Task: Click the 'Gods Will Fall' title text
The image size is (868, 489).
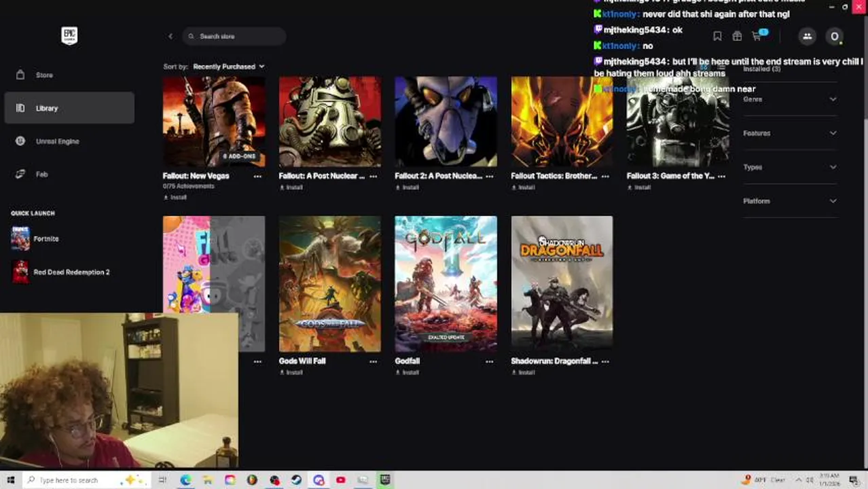Action: tap(302, 361)
